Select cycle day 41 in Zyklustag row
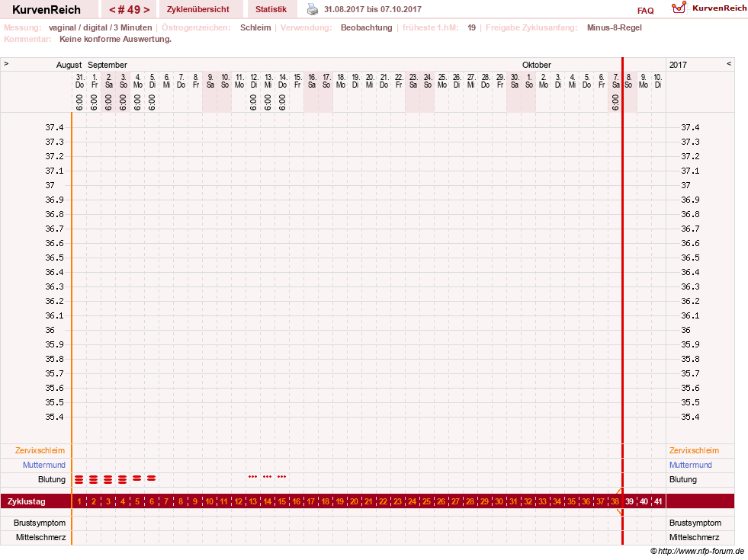The width and height of the screenshot is (748, 560). click(658, 501)
